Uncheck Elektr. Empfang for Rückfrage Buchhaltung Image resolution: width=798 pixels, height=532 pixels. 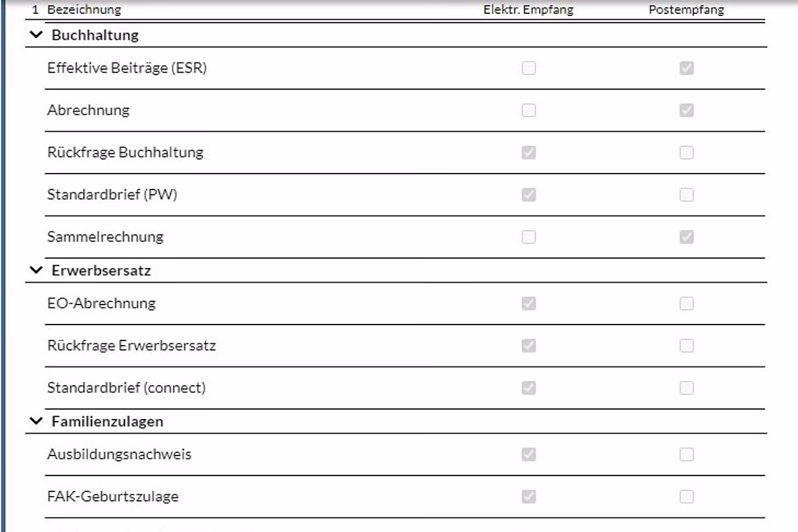coord(529,153)
